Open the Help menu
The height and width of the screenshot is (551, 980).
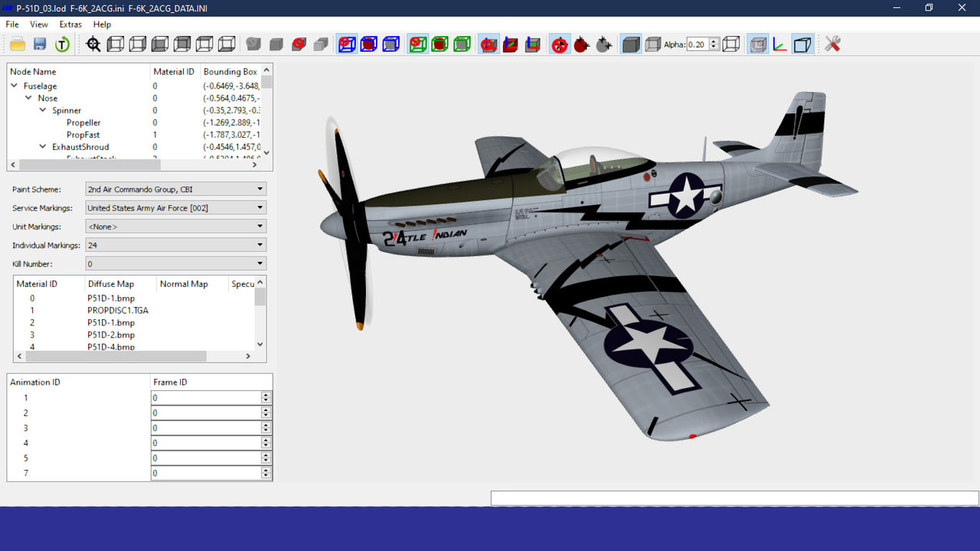pyautogui.click(x=102, y=24)
